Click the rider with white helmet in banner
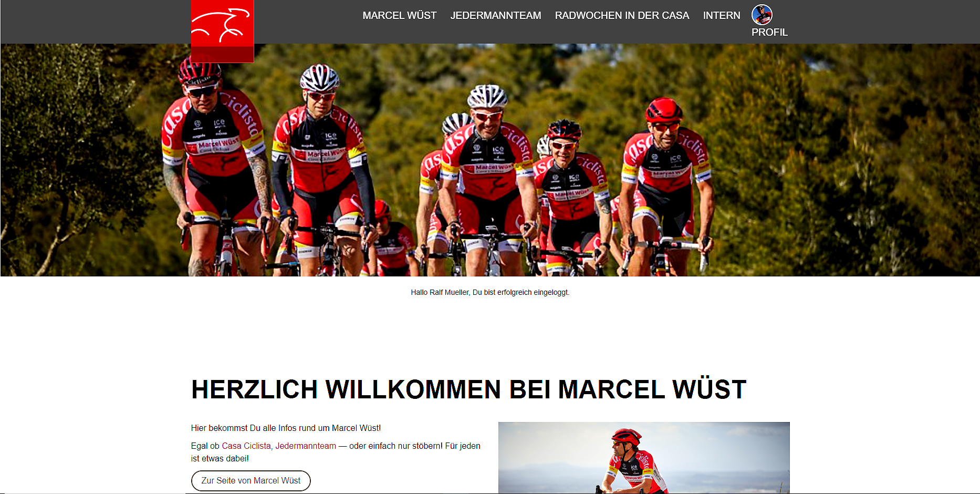This screenshot has width=980, height=494. 321,168
